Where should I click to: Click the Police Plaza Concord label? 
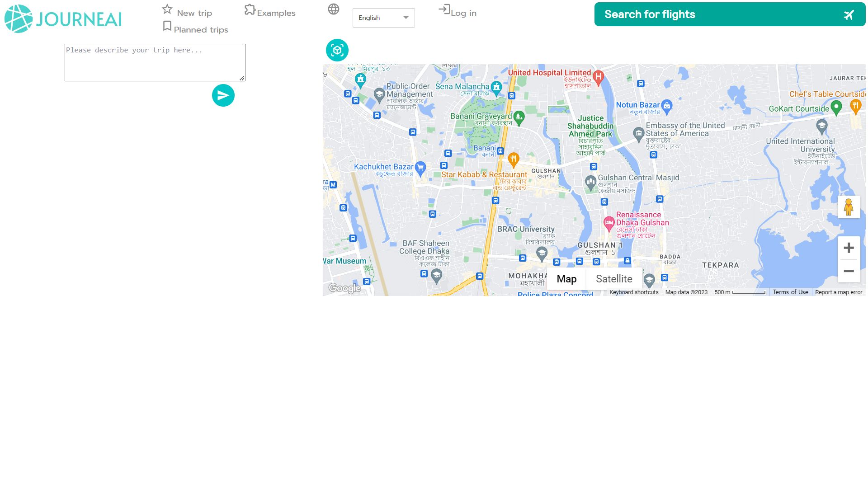click(x=555, y=294)
